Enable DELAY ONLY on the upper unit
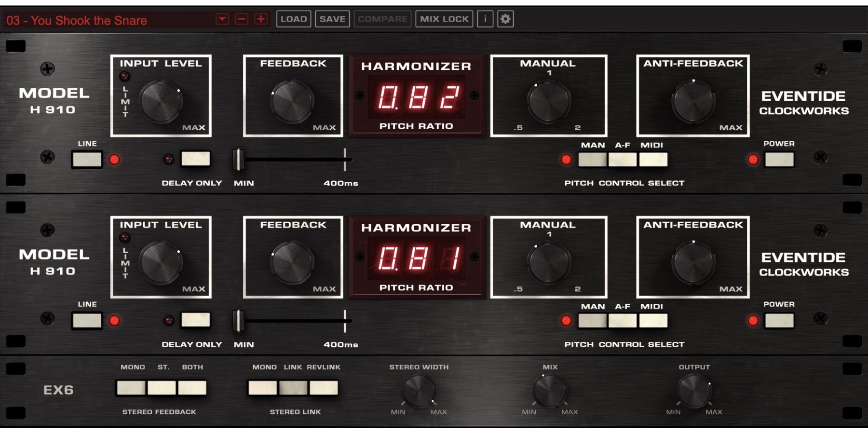 (x=195, y=159)
